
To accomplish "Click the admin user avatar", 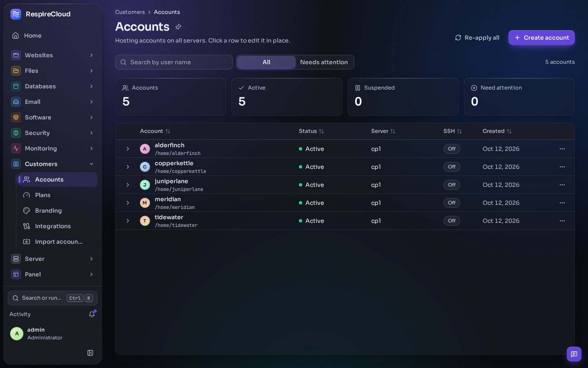I will [x=17, y=334].
